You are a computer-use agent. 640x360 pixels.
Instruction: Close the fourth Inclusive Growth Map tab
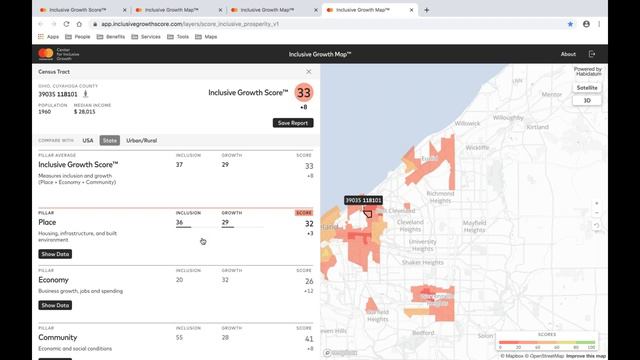pyautogui.click(x=411, y=10)
